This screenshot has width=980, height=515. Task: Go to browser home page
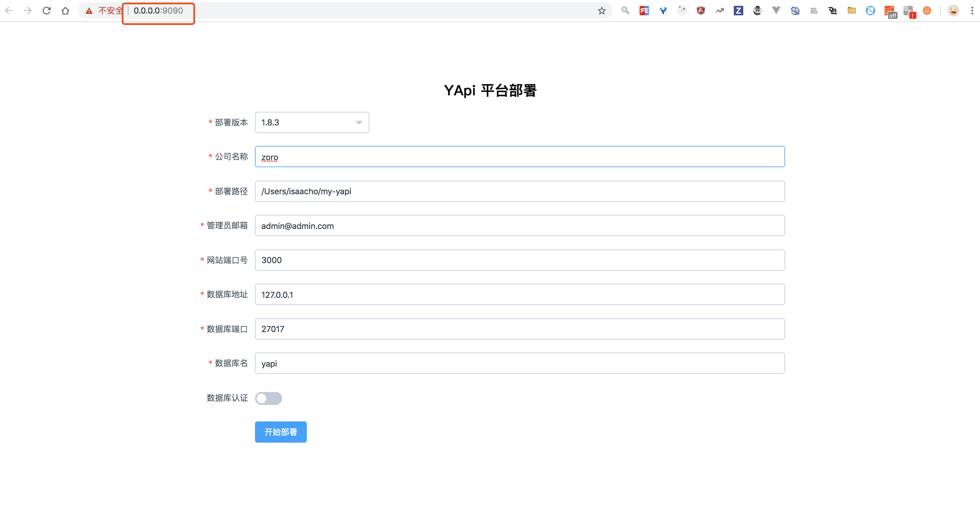65,11
